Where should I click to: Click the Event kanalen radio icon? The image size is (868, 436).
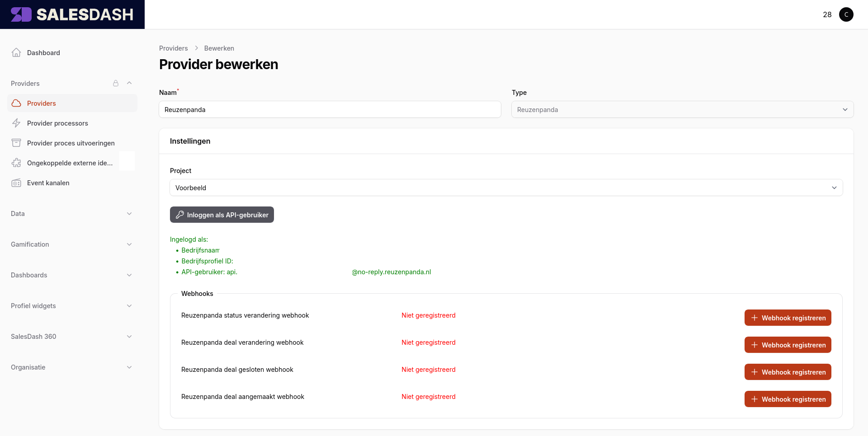pos(16,183)
